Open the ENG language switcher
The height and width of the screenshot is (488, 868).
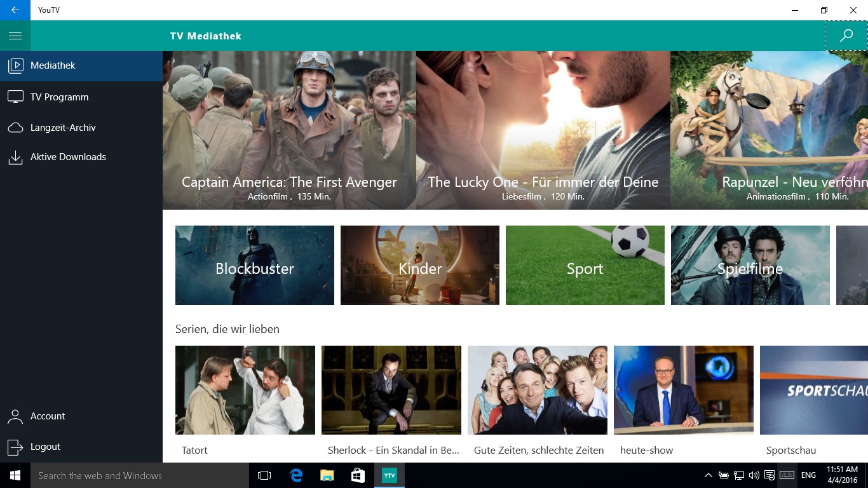(x=808, y=475)
